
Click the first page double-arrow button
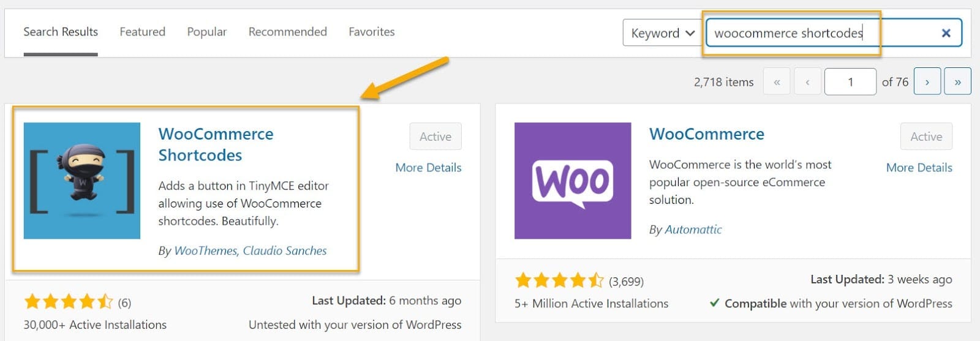[777, 81]
